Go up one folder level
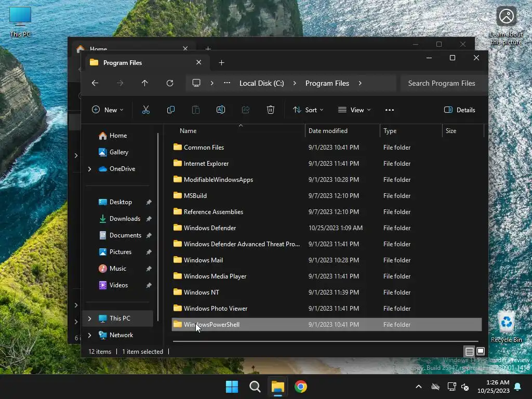The height and width of the screenshot is (399, 532). [x=145, y=83]
